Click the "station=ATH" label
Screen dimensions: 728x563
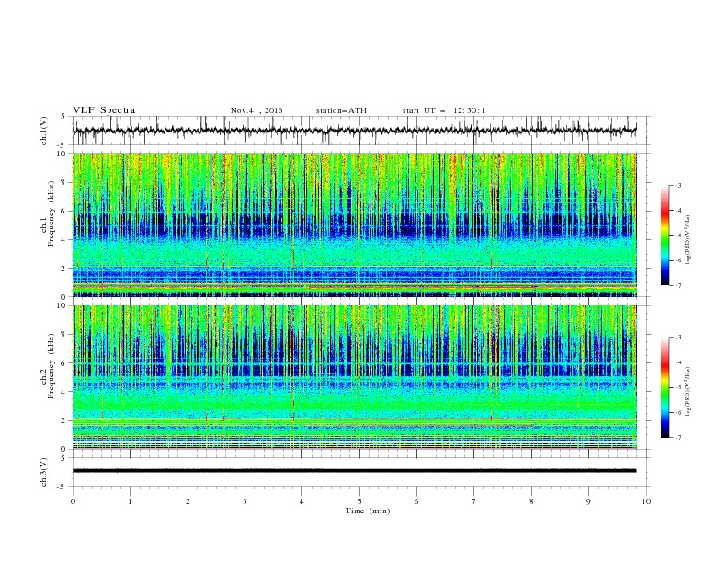341,110
